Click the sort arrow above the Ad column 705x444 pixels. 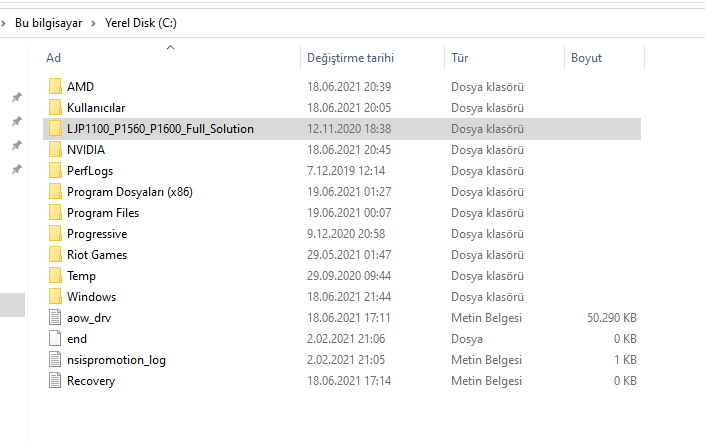(170, 46)
